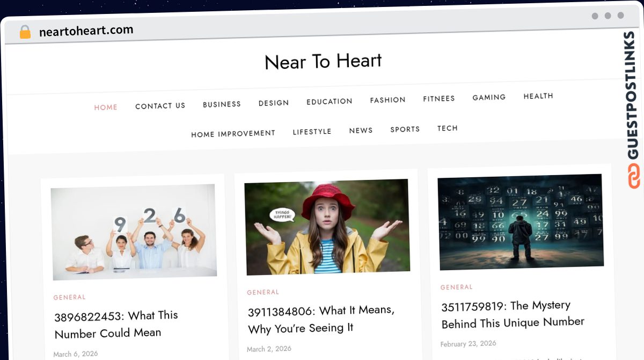Go to the Sports category
Screen dimensions: 644x360
pyautogui.click(x=405, y=129)
